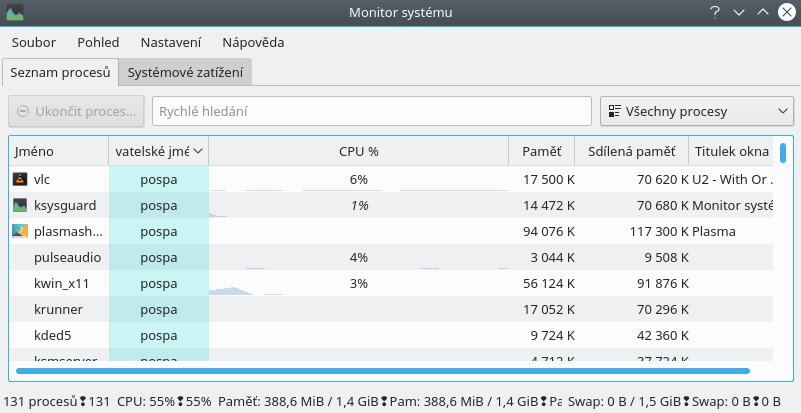Open the Nastavení menu
Viewport: 801px width, 413px height.
coord(171,42)
